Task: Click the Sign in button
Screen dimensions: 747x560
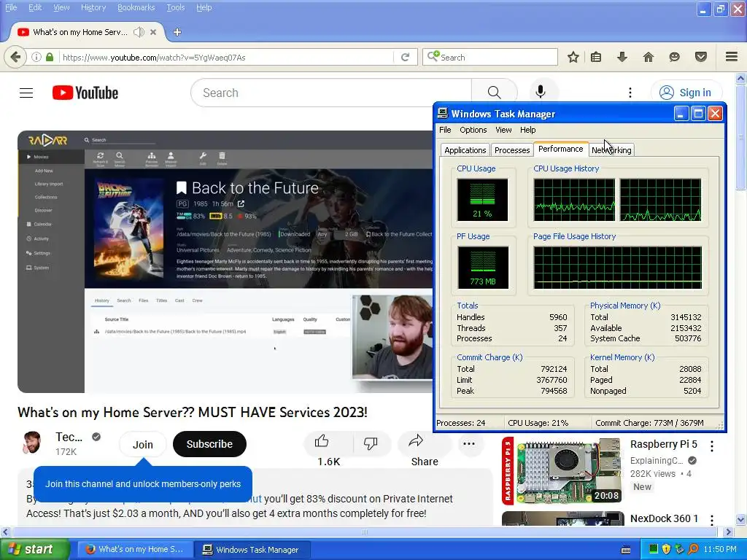Action: 686,93
